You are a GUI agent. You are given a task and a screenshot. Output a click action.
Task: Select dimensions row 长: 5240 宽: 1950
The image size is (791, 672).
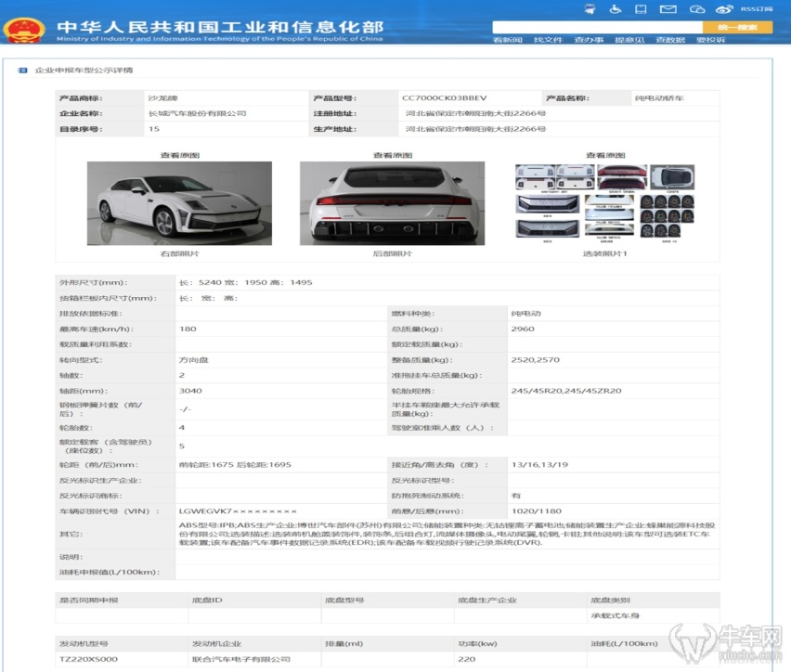(x=246, y=282)
